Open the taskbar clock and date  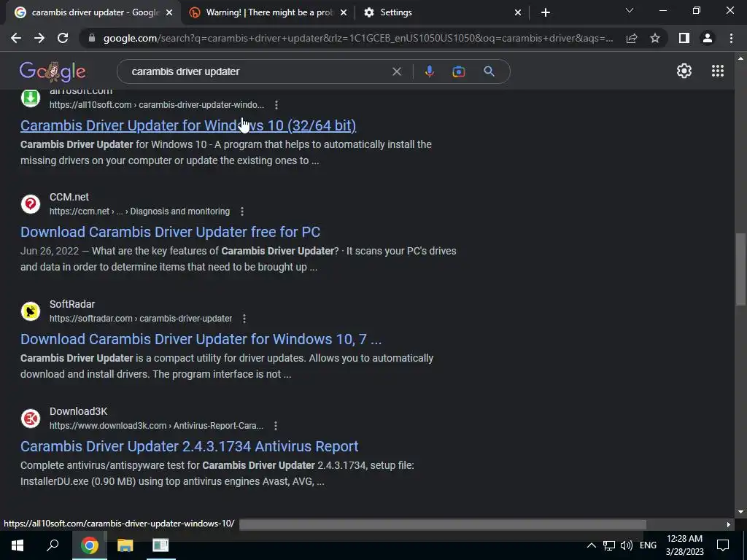684,545
